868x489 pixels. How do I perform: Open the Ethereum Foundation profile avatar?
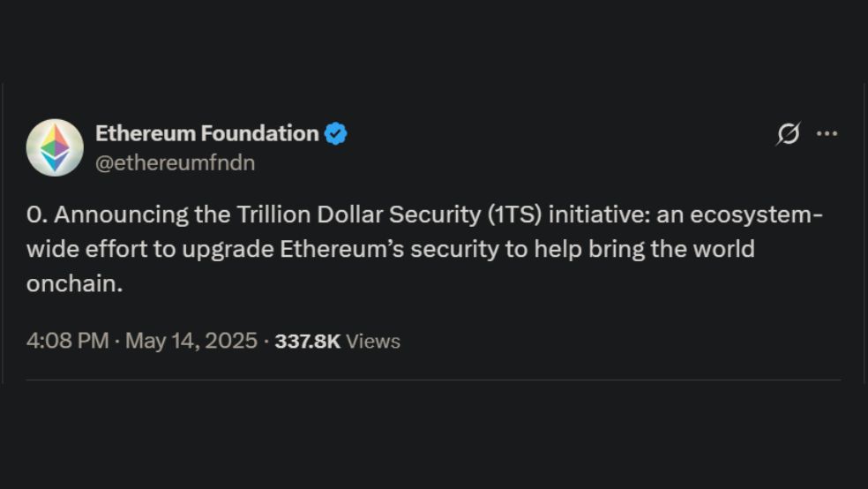click(55, 147)
